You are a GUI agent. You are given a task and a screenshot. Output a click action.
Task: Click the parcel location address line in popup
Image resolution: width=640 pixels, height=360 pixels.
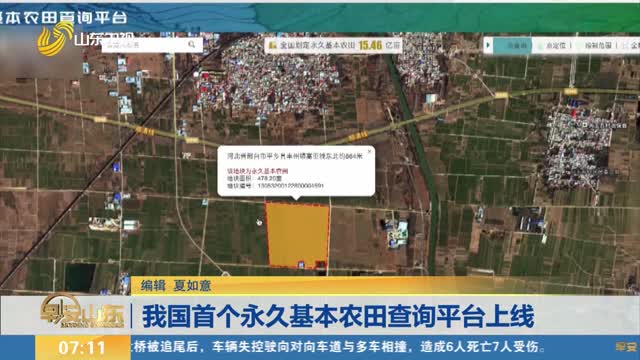click(295, 156)
